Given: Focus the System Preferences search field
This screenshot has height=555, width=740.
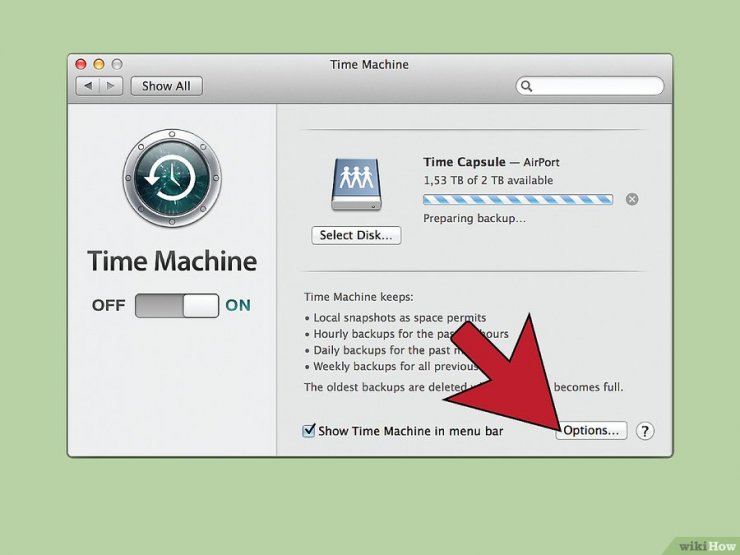Looking at the screenshot, I should click(590, 86).
